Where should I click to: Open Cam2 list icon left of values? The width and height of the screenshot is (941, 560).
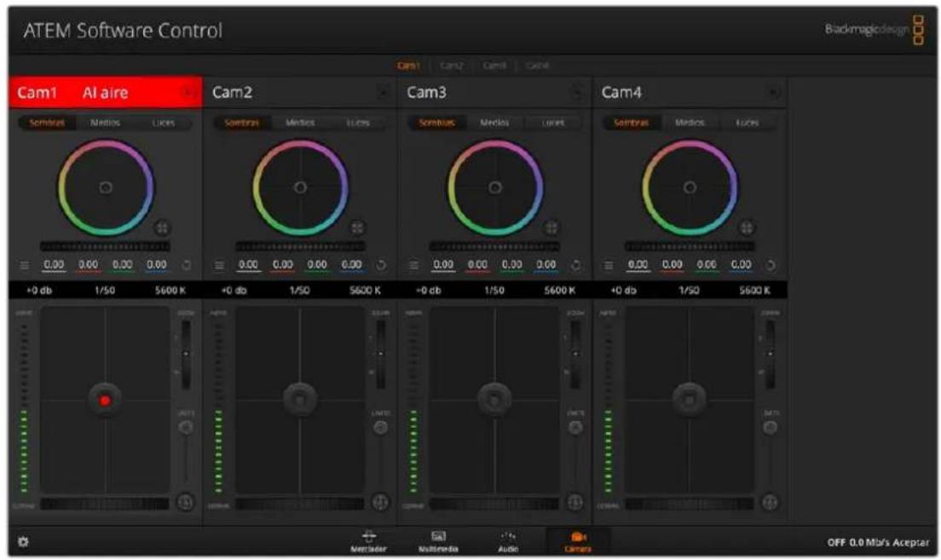coord(220,265)
